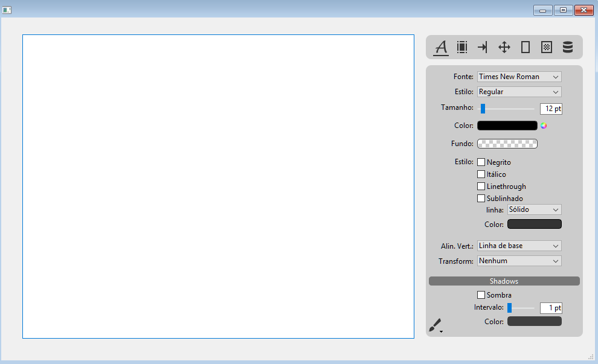Click the paintbrush icon at panel bottom
This screenshot has height=364, width=598.
(436, 325)
